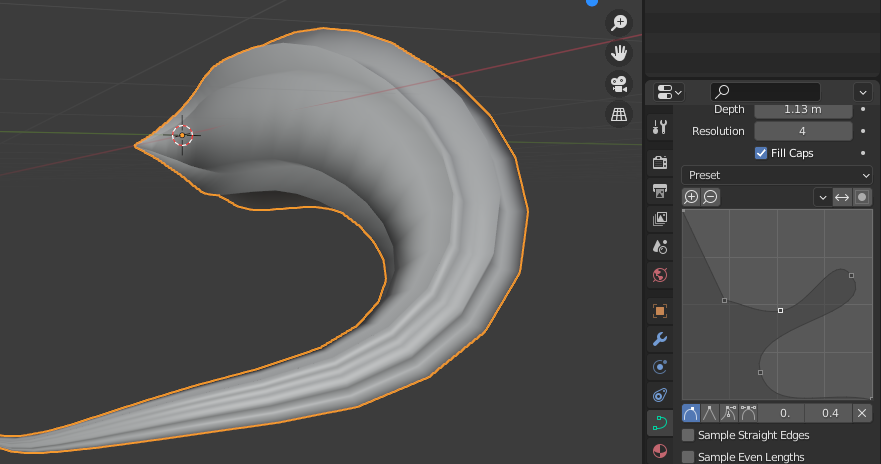
Task: Enable Sample Even Lengths checkbox
Action: click(x=688, y=457)
